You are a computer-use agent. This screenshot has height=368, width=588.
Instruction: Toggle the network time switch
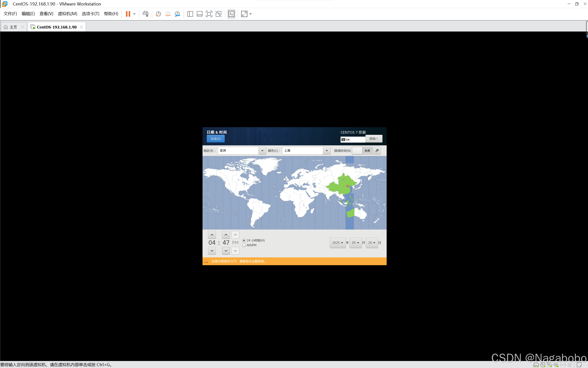click(362, 151)
